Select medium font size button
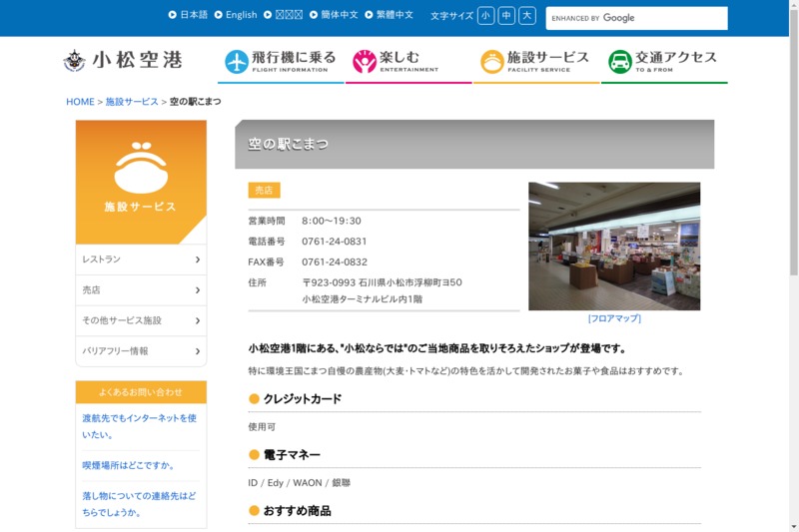This screenshot has width=799, height=532. (506, 16)
